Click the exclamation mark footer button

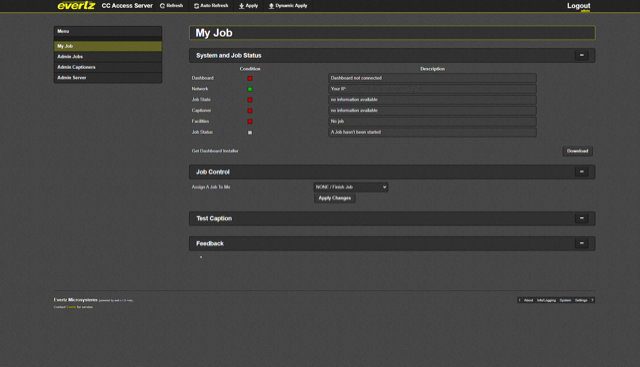[x=519, y=300]
